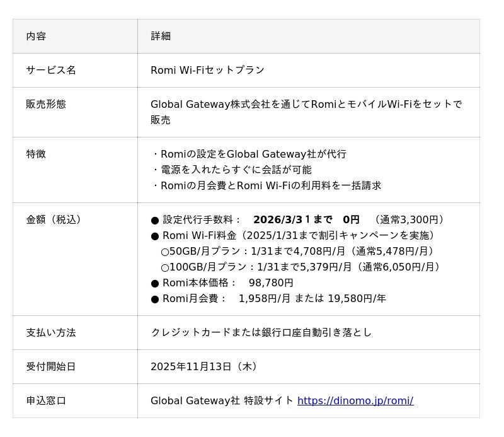Click the 販売形態 row label
This screenshot has height=437, width=504.
tap(45, 104)
